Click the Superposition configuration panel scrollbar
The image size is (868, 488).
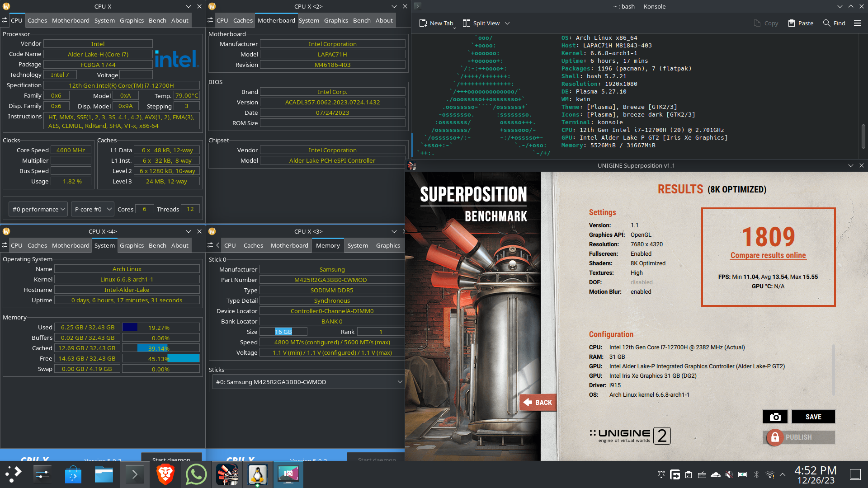pyautogui.click(x=833, y=371)
